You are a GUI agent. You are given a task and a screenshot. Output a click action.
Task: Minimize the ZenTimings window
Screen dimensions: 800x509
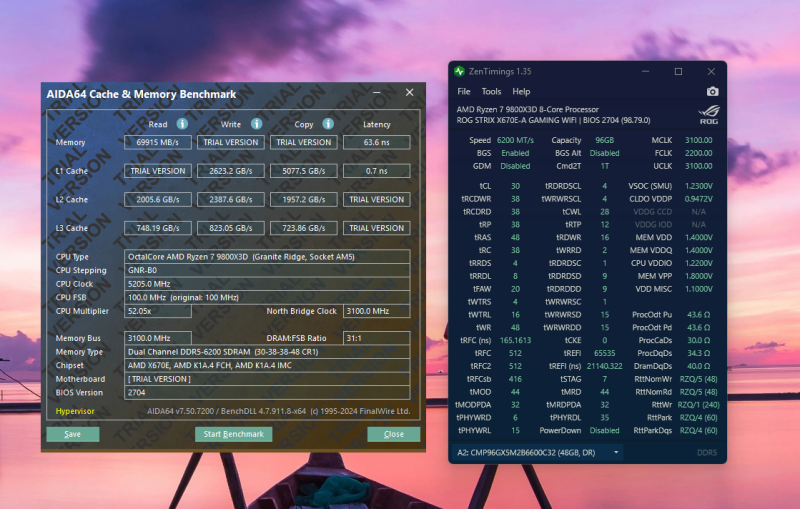pos(645,71)
